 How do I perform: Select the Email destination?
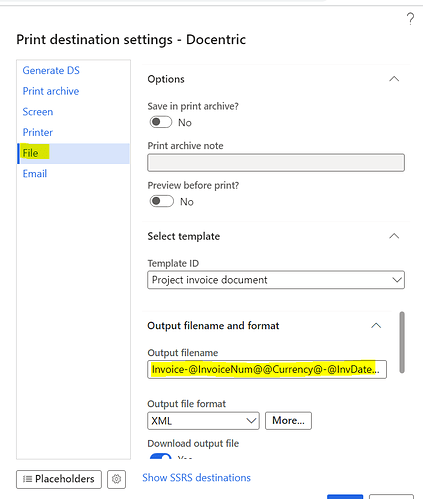click(35, 174)
